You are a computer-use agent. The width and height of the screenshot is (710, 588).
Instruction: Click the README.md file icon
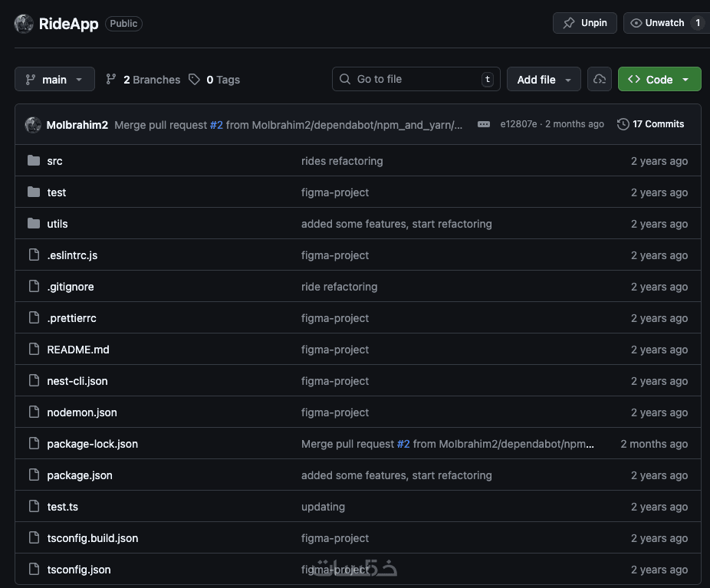34,350
